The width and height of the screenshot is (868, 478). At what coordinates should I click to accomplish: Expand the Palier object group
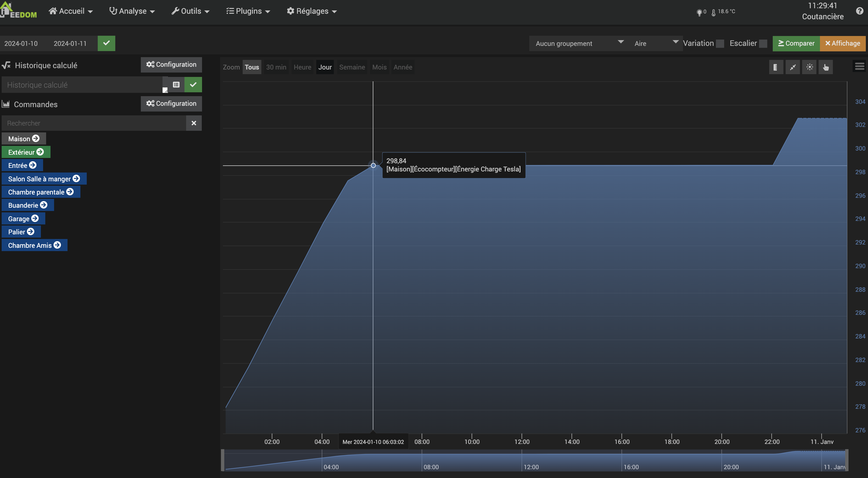(21, 232)
